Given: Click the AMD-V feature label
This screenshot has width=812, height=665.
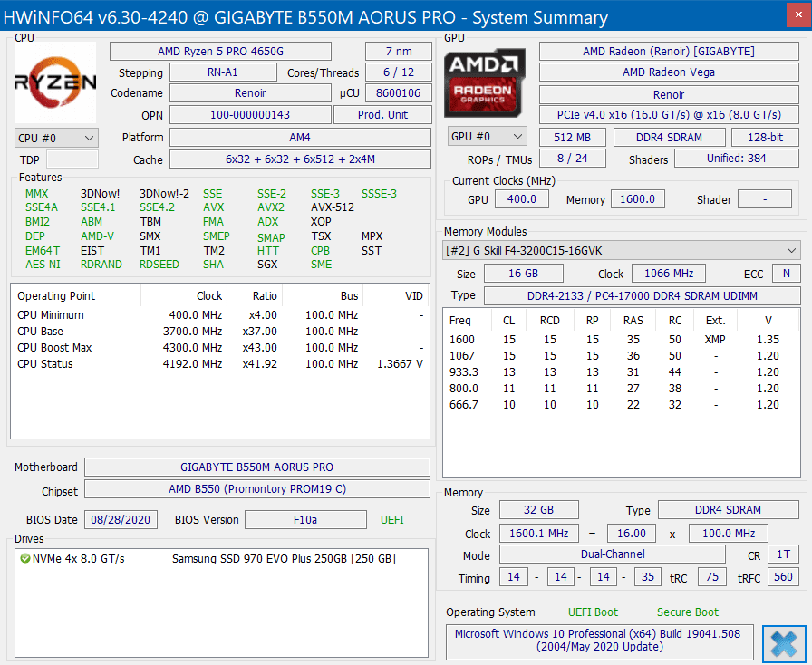Looking at the screenshot, I should 97,236.
